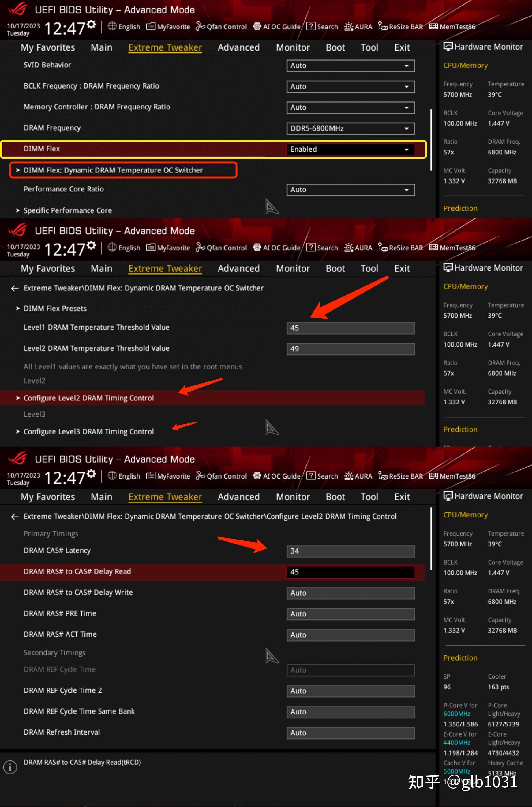
Task: Click the "DDR5-6800MHz" value text
Action: point(317,128)
